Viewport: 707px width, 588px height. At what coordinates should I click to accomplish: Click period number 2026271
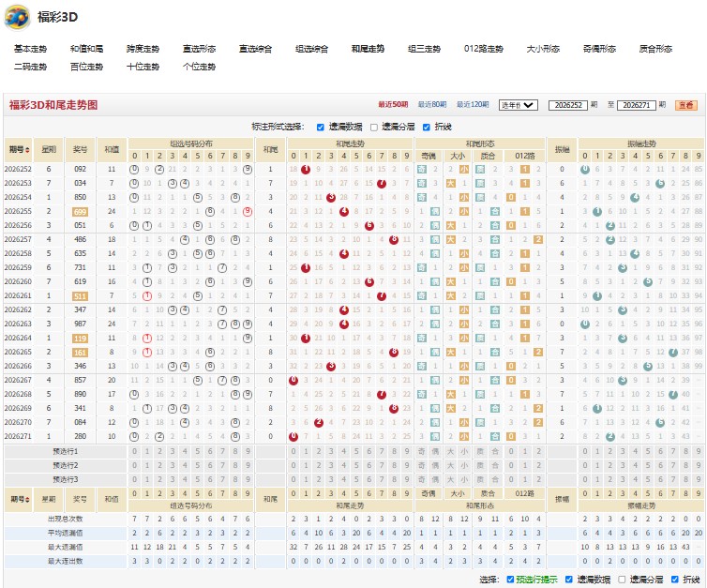click(18, 436)
